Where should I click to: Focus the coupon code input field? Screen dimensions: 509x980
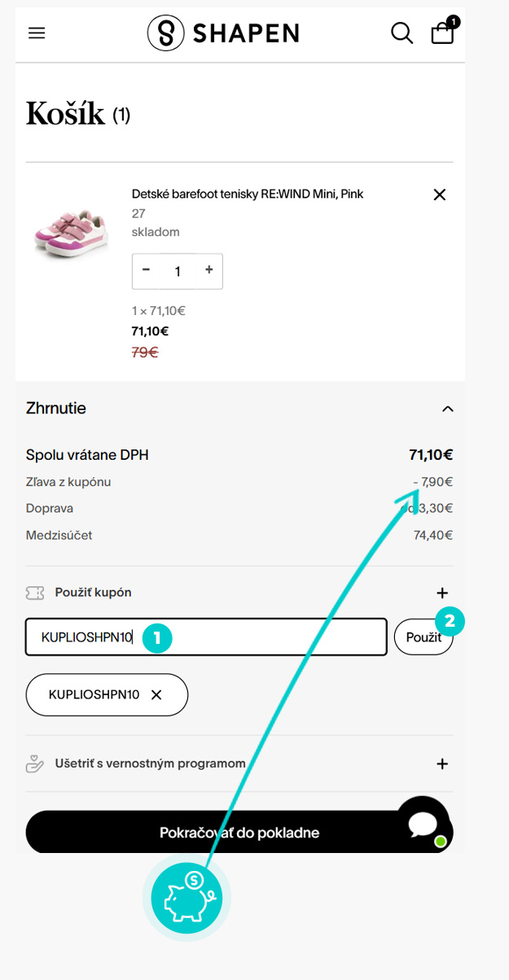click(206, 637)
